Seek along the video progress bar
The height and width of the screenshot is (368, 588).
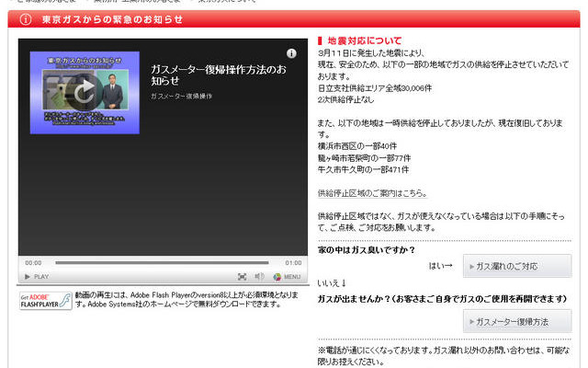tap(162, 263)
